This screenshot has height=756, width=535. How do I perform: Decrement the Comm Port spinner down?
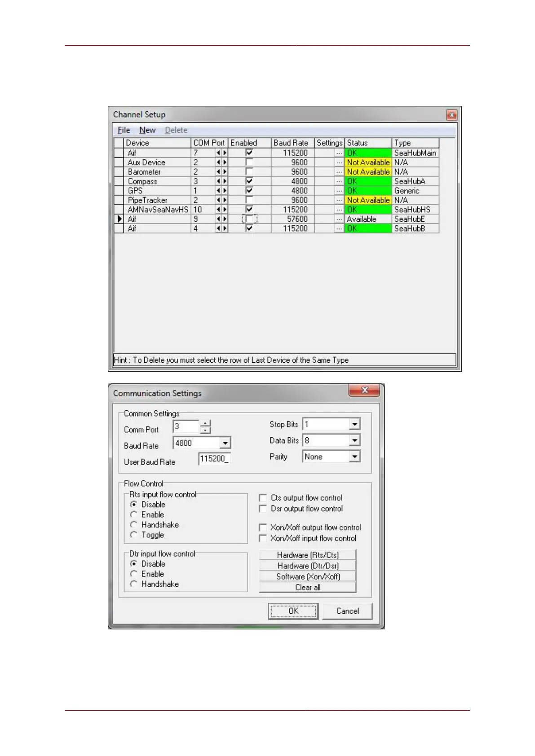point(205,430)
